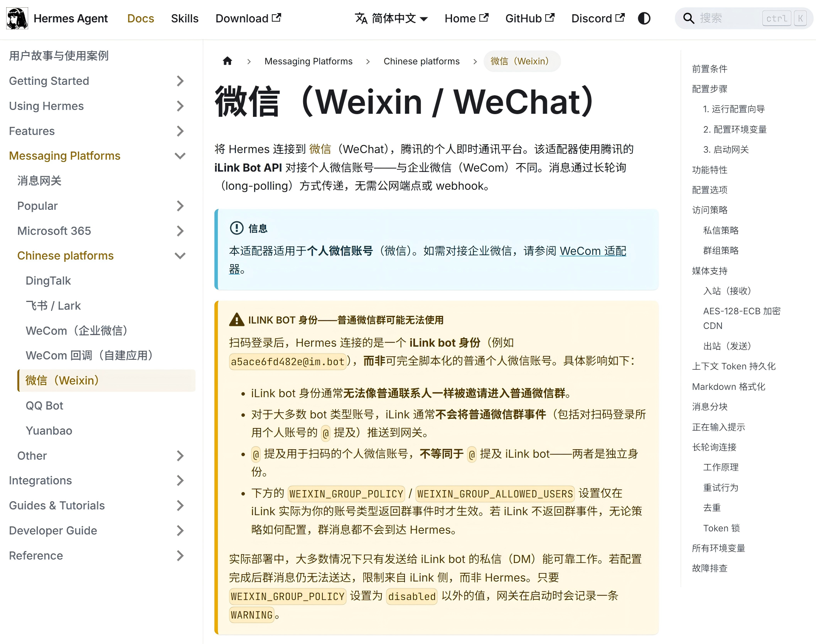Jump to 访问策略 section

point(710,210)
